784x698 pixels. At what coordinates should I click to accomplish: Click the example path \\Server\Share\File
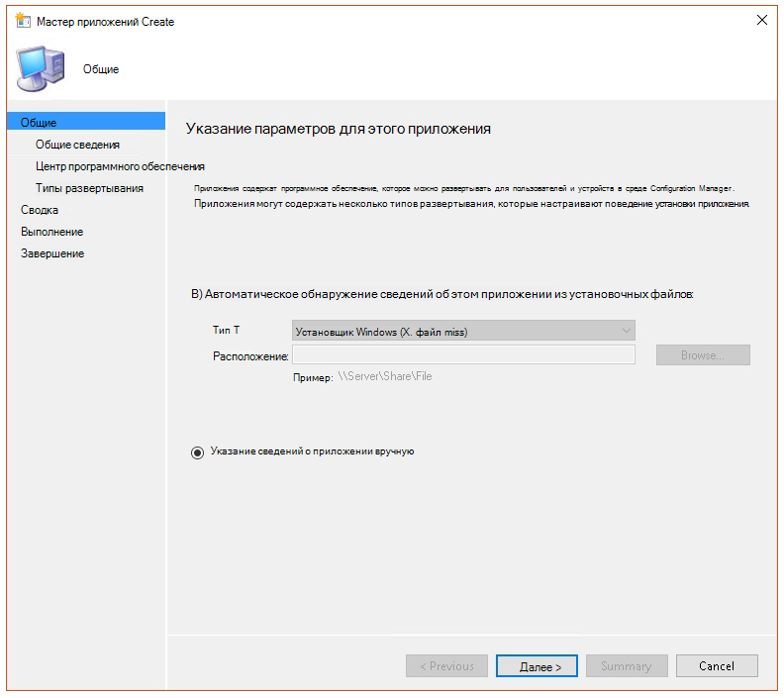coord(385,376)
